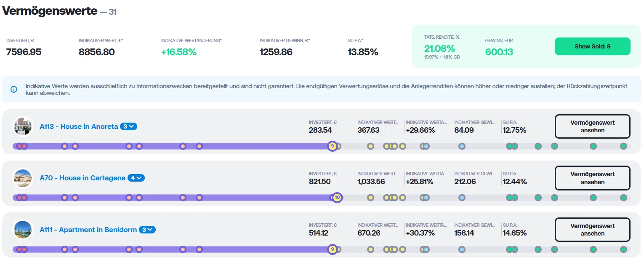View asset for A113 House in Anoreta

592,126
